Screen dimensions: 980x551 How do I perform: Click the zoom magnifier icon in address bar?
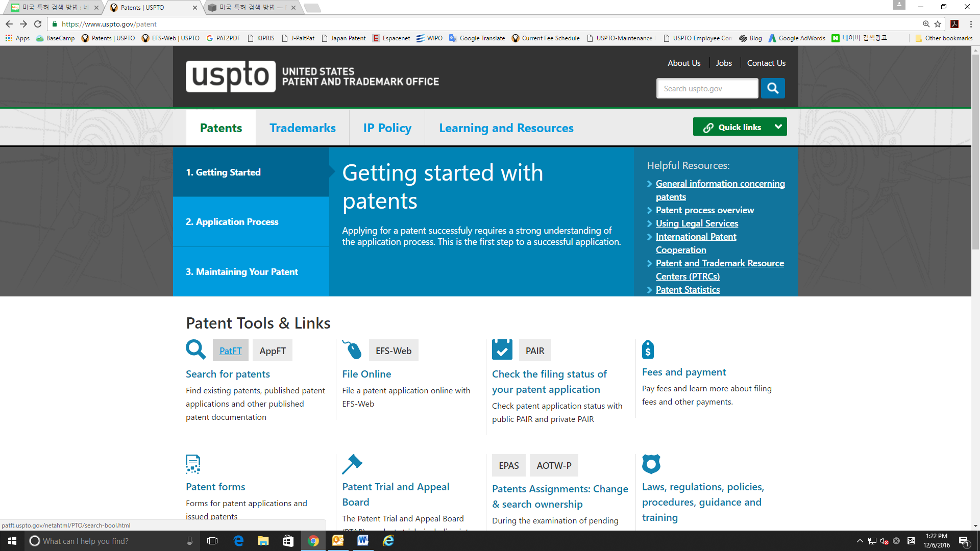point(926,24)
